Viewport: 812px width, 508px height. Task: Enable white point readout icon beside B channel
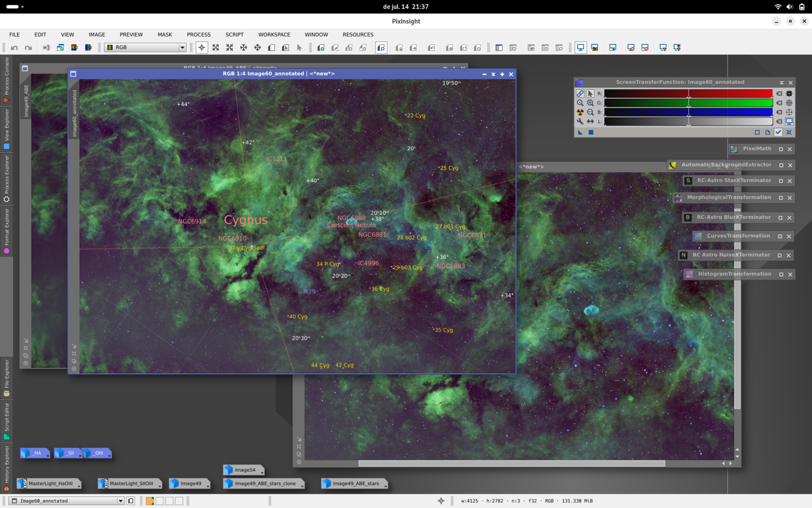point(789,112)
